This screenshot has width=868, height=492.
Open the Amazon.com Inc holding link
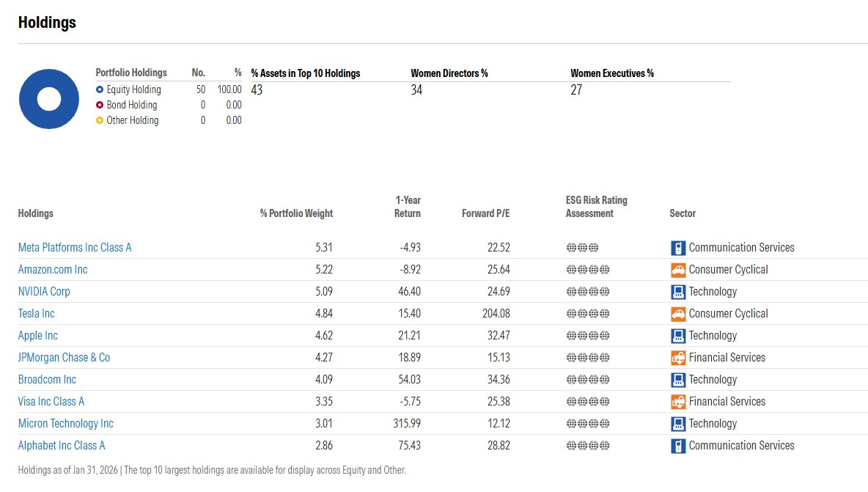click(x=53, y=270)
